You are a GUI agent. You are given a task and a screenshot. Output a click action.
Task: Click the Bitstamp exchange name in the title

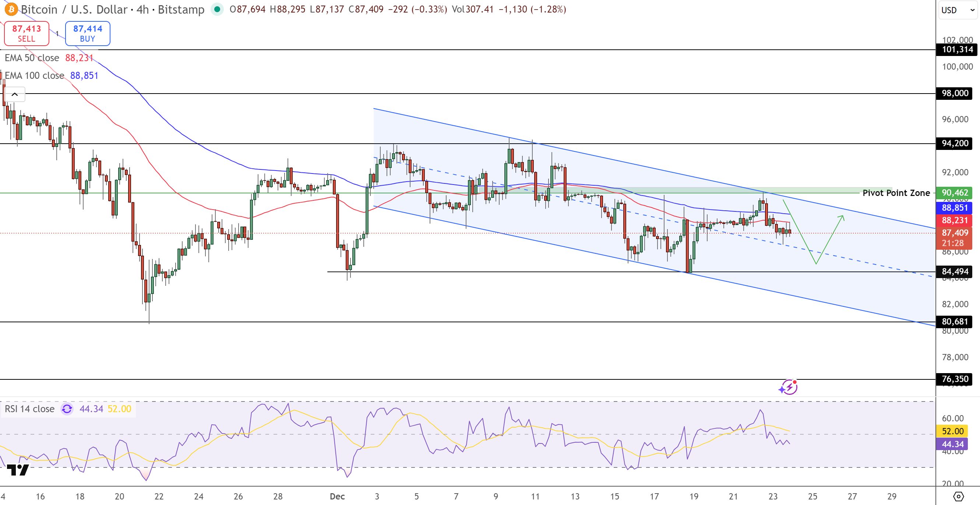[x=181, y=10]
